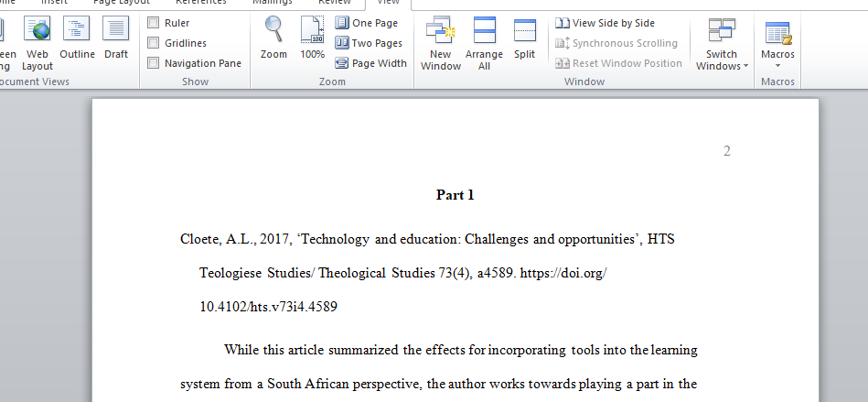868x402 pixels.
Task: Open the Switch Windows menu
Action: (x=722, y=43)
